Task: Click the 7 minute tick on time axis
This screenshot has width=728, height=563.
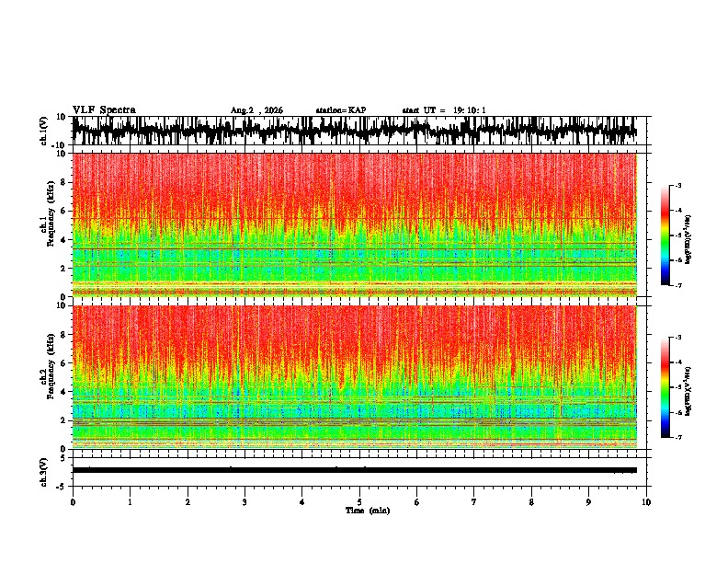Action: click(x=474, y=502)
